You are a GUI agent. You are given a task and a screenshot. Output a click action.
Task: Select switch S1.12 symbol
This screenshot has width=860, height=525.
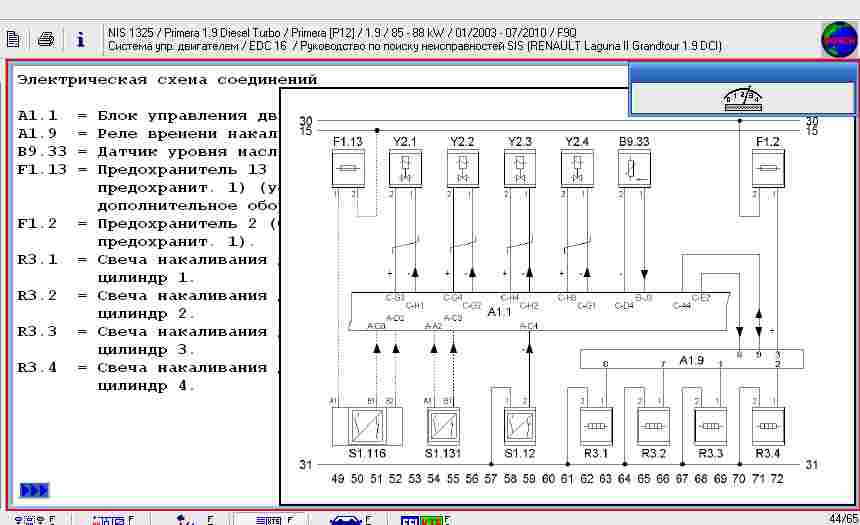tap(519, 426)
